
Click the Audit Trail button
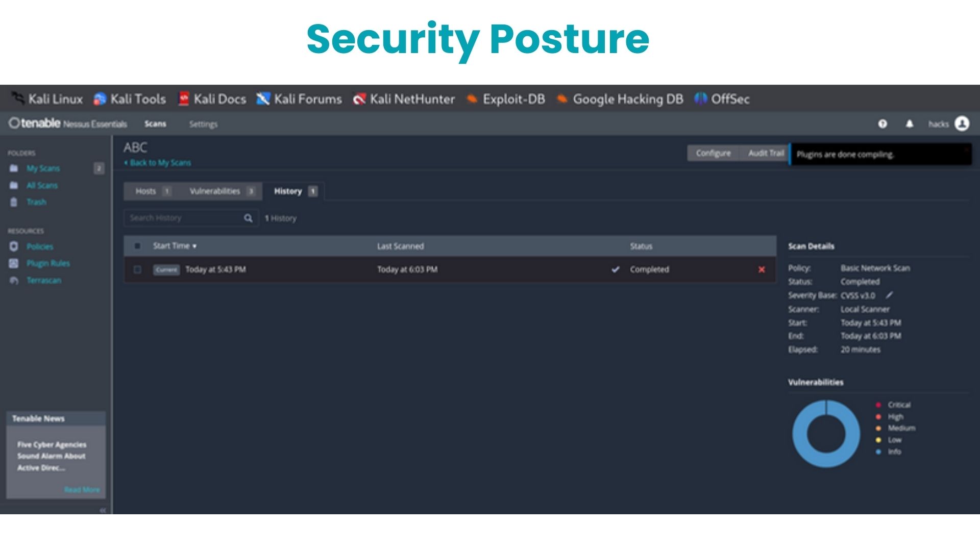tap(766, 153)
